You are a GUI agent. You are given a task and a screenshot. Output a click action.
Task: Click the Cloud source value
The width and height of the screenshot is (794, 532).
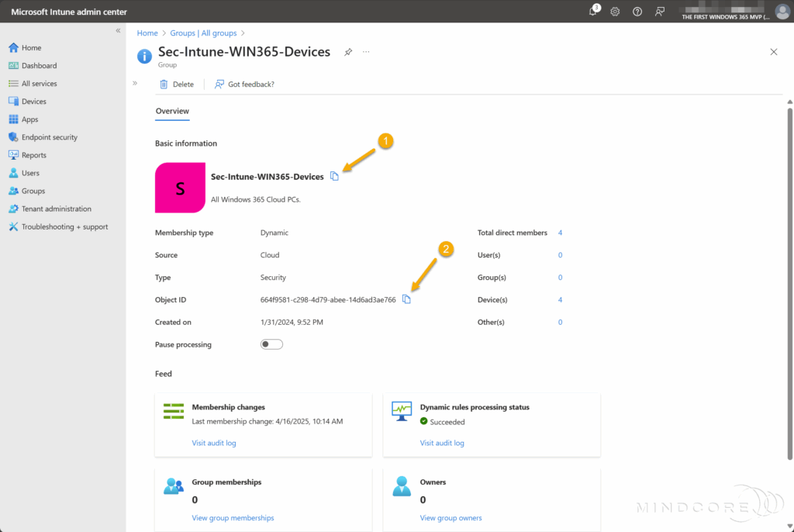point(269,255)
